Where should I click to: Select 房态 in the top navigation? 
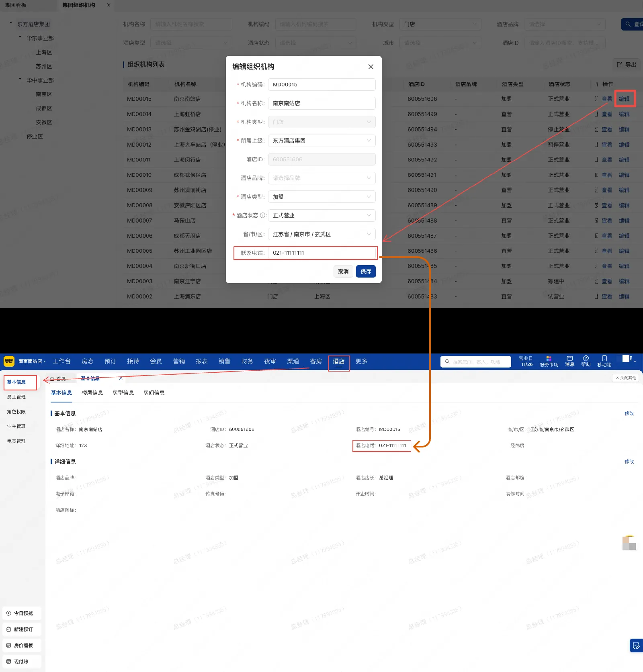[87, 361]
